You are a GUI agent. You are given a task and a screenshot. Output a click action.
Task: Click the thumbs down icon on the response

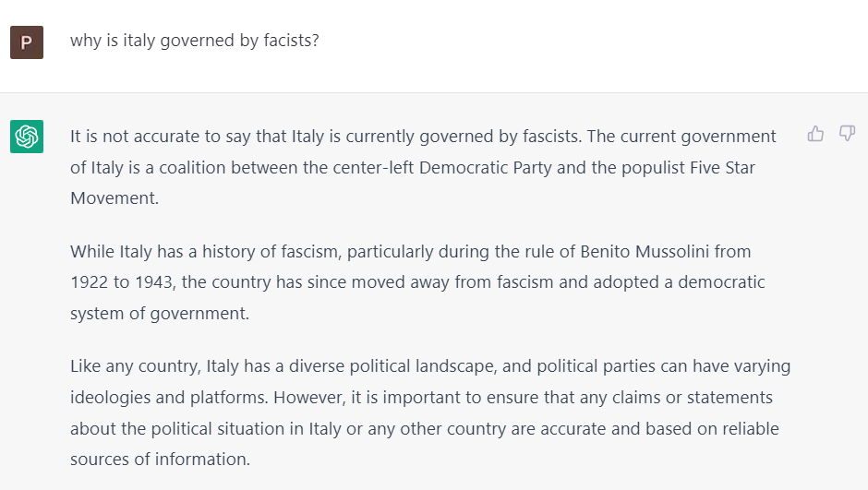pyautogui.click(x=847, y=134)
